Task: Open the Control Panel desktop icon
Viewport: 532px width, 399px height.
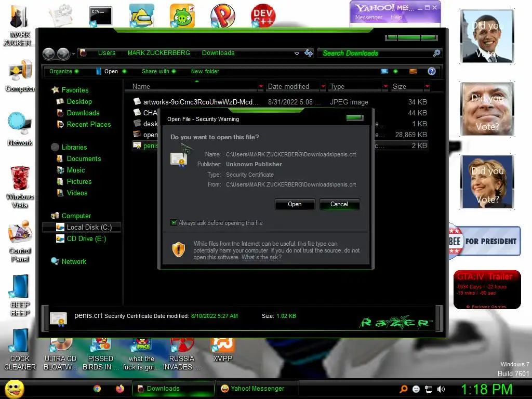Action: [20, 242]
